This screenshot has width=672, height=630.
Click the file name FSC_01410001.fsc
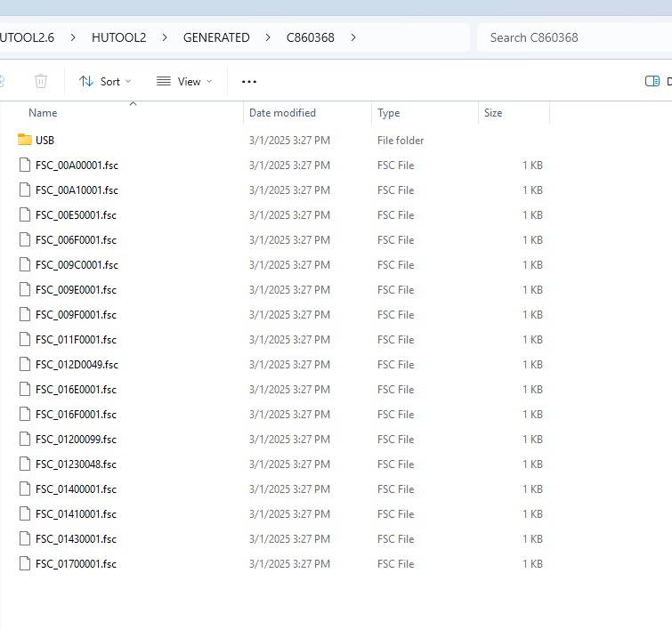76,514
